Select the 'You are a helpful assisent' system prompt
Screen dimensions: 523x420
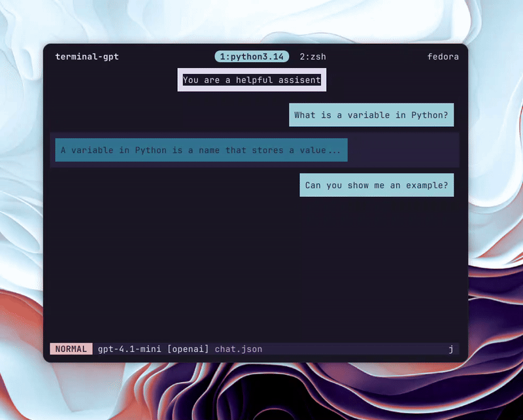click(252, 80)
